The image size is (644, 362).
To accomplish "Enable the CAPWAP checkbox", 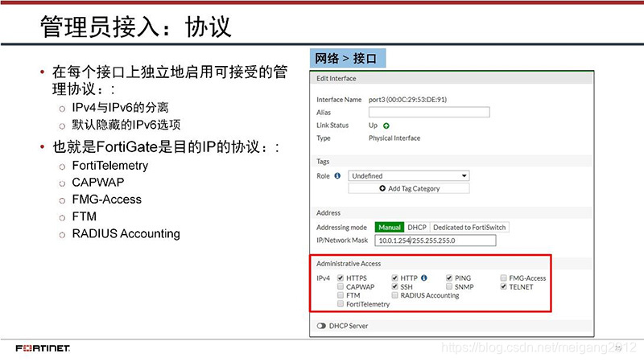I will 341,286.
